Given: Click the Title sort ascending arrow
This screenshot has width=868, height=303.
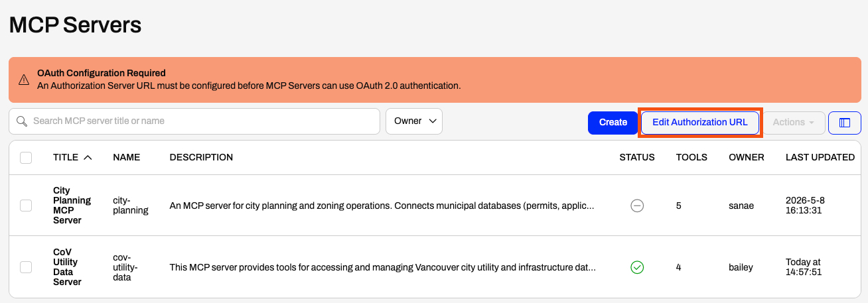Looking at the screenshot, I should (88, 158).
